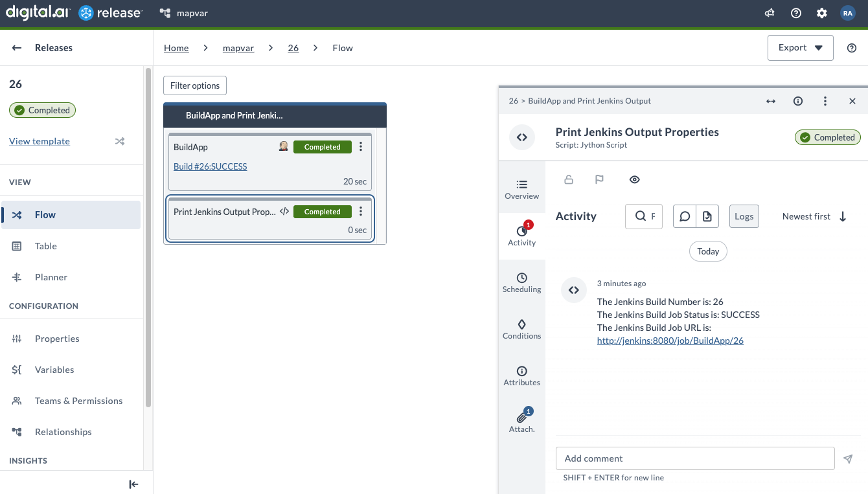Click the Today date pill
The width and height of the screenshot is (868, 494).
point(708,251)
